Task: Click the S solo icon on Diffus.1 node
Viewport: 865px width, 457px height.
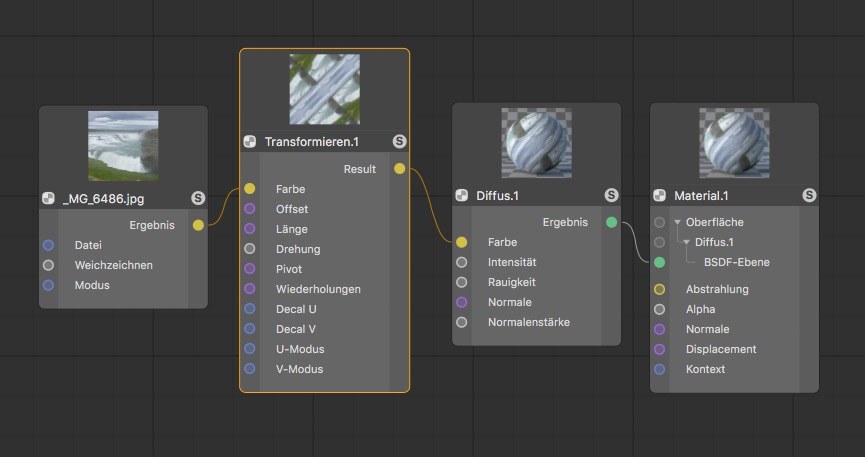Action: point(611,195)
